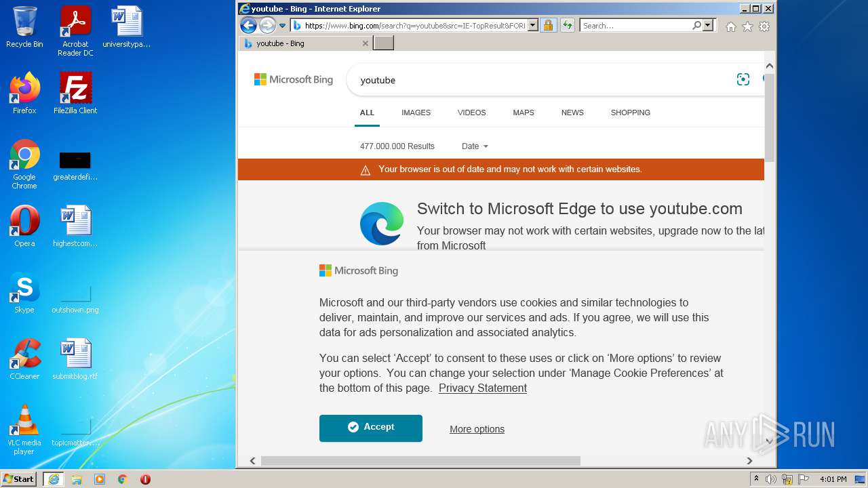
Task: Click the horizontal scrollbar left arrow
Action: [252, 461]
